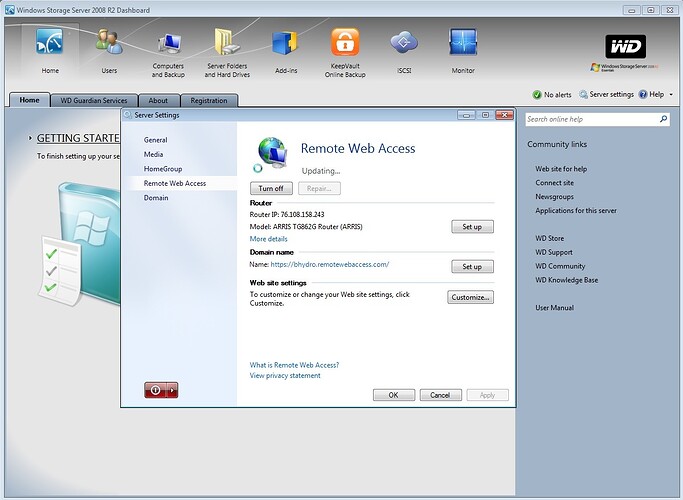683x500 pixels.
Task: Expand the shutdown options arrow
Action: pyautogui.click(x=172, y=390)
